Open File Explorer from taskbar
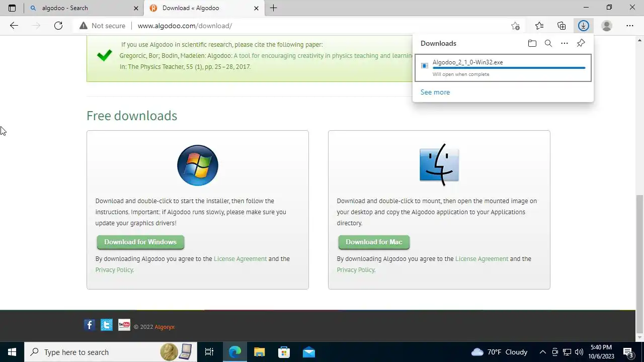Viewport: 644px width, 362px height. click(x=260, y=352)
